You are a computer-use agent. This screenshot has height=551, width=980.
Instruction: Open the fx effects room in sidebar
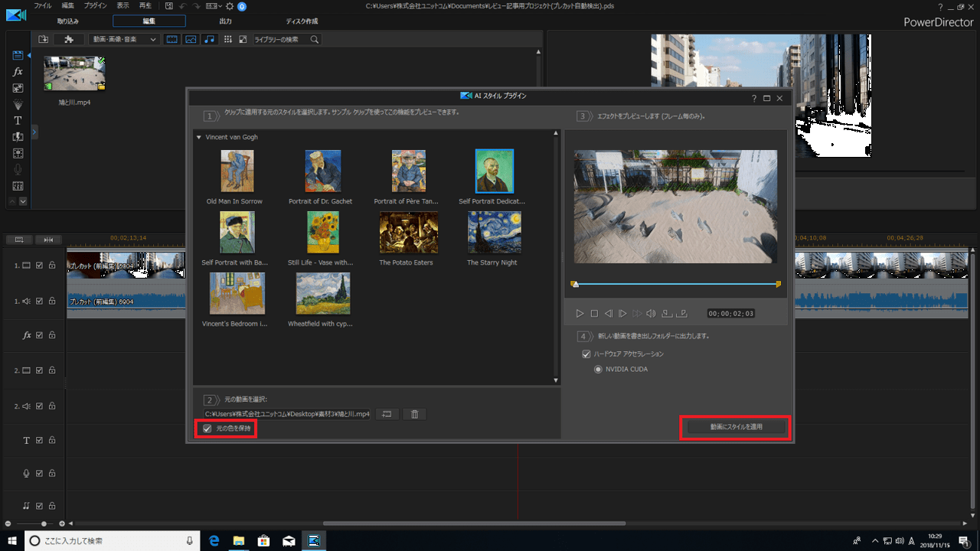18,71
